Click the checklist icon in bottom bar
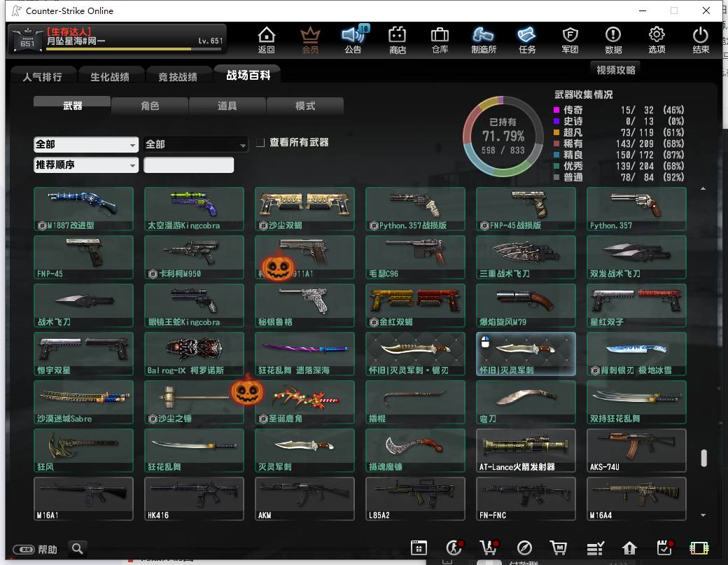The height and width of the screenshot is (565, 728). click(595, 548)
